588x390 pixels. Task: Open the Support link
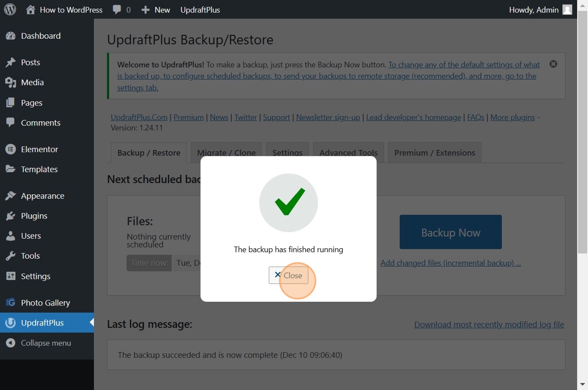276,118
